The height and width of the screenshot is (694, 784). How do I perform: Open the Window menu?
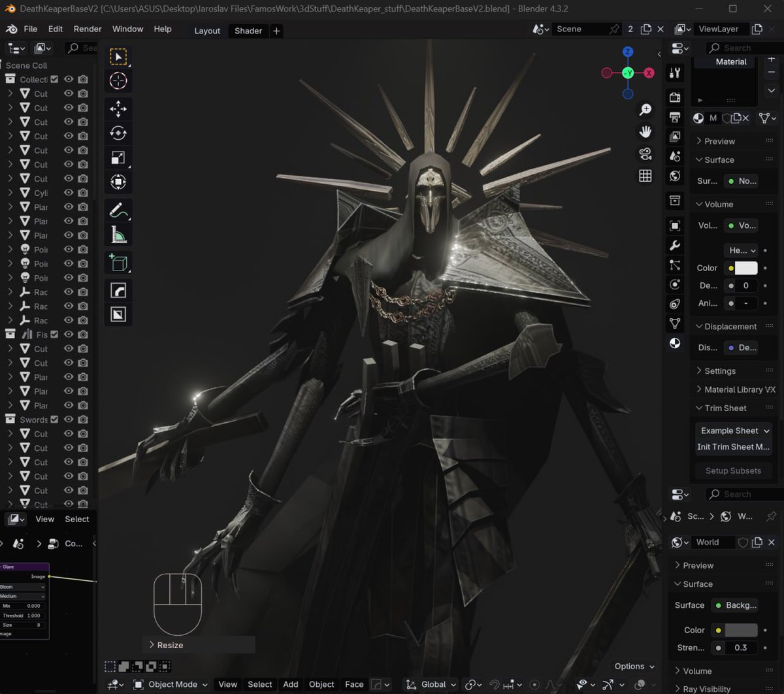click(127, 29)
